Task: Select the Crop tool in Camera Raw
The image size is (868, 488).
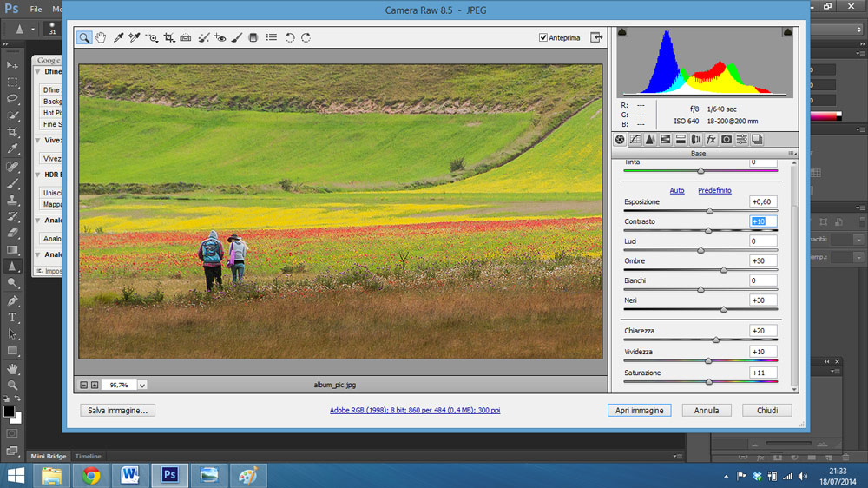Action: pyautogui.click(x=169, y=37)
